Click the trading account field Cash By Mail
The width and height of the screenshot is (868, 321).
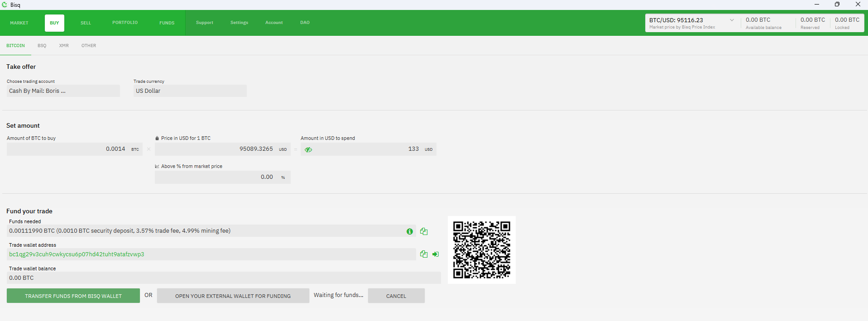[63, 91]
